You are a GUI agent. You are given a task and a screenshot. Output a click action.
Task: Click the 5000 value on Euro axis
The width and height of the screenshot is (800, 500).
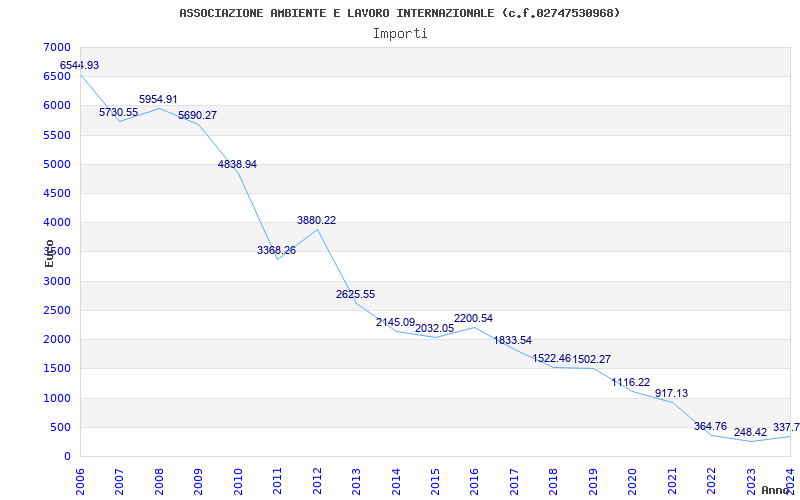(58, 164)
